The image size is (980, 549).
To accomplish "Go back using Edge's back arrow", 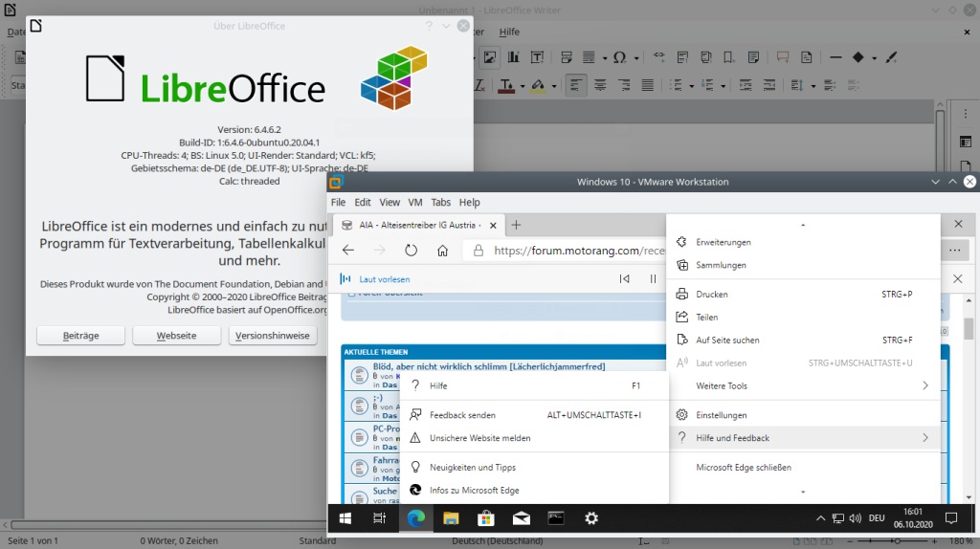I will [x=348, y=251].
